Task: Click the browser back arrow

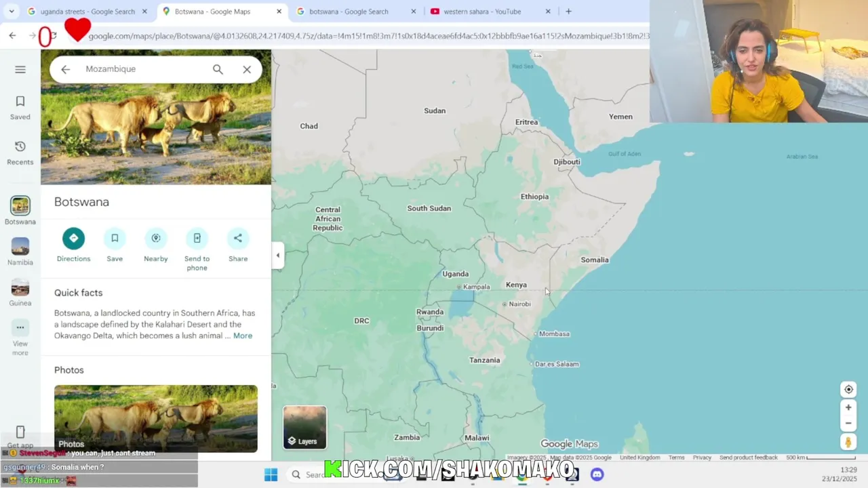Action: pyautogui.click(x=12, y=35)
